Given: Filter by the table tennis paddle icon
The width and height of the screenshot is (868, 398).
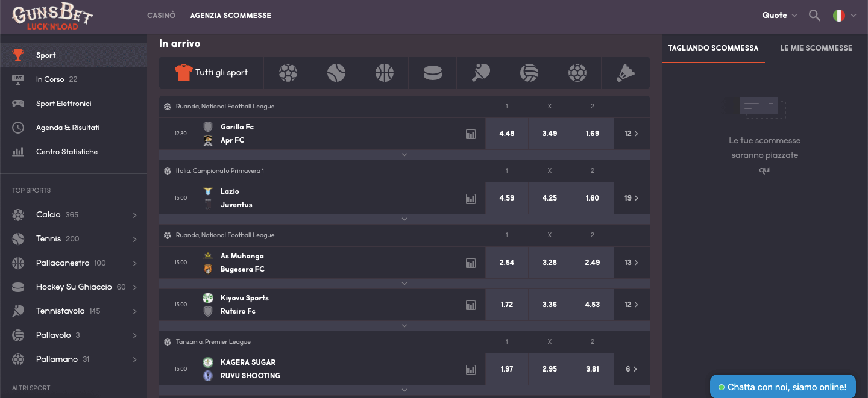Looking at the screenshot, I should 480,72.
